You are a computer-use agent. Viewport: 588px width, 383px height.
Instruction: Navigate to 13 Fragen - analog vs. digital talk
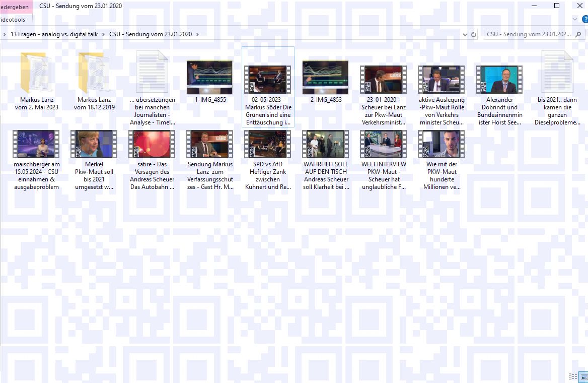coord(54,34)
